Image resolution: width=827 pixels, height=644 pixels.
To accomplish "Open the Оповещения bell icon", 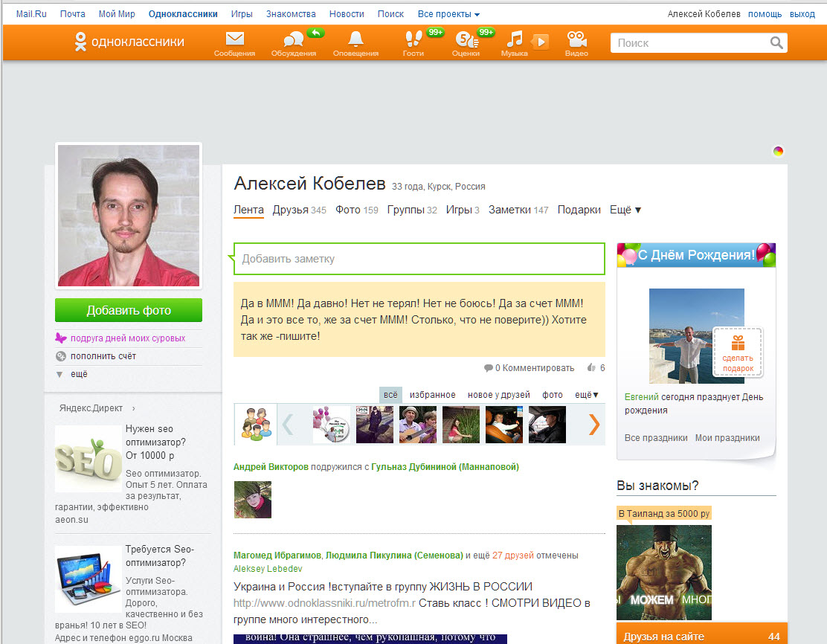I will click(x=355, y=39).
